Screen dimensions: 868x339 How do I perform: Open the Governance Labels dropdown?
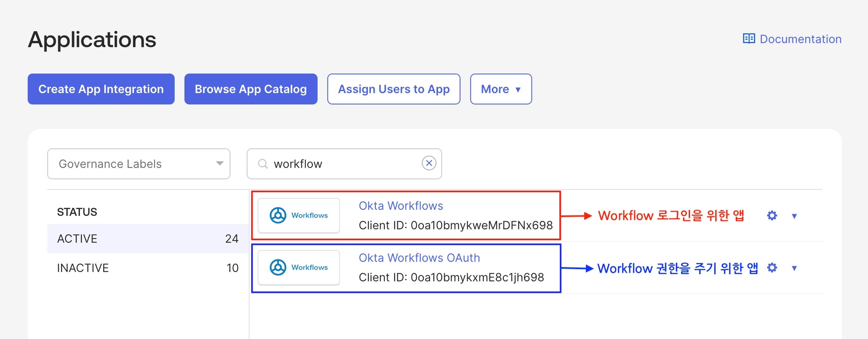coord(139,164)
